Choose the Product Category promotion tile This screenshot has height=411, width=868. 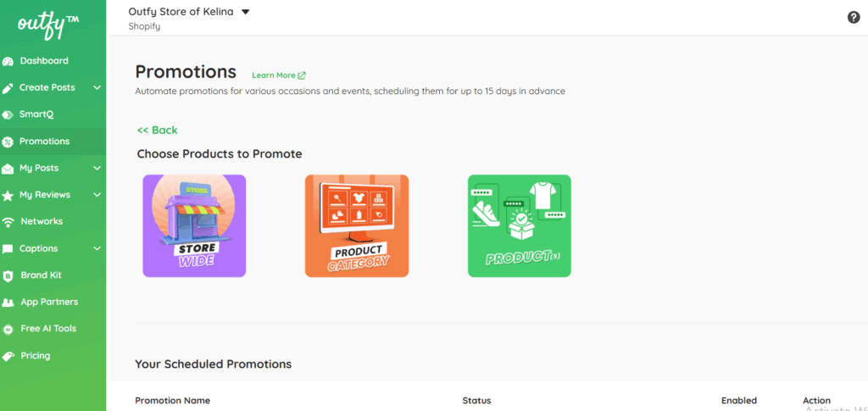357,225
